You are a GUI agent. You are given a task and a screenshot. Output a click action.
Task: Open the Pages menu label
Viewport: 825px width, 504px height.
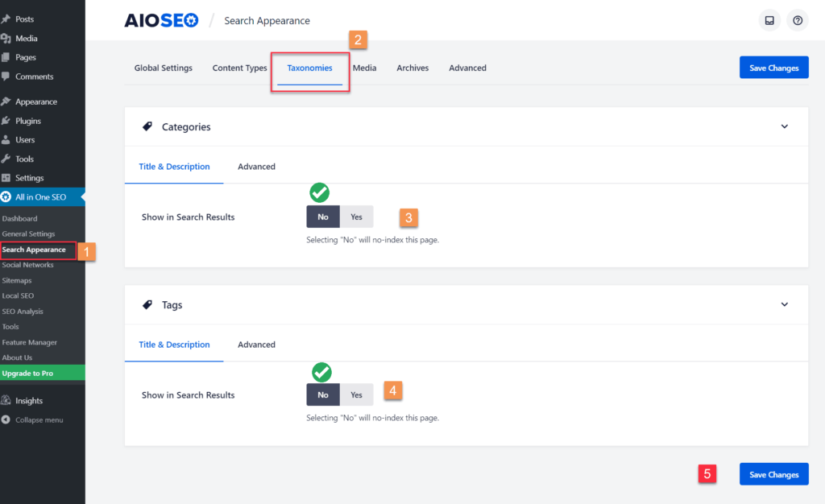[x=26, y=57]
